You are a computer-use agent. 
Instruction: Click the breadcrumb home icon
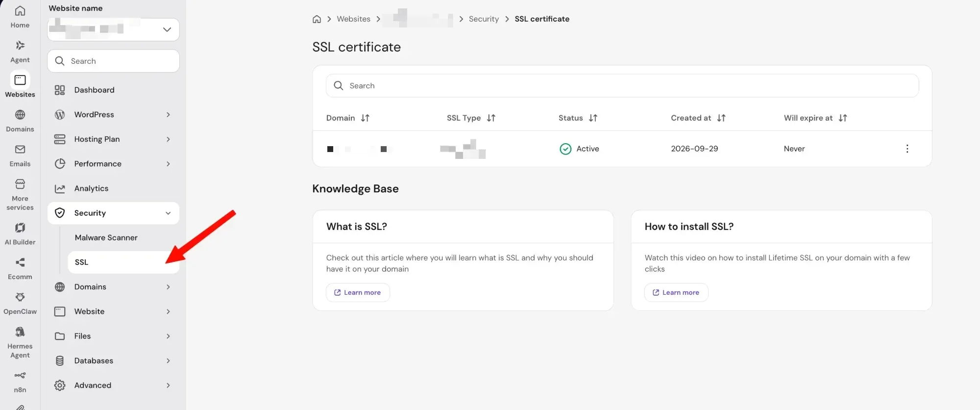317,19
